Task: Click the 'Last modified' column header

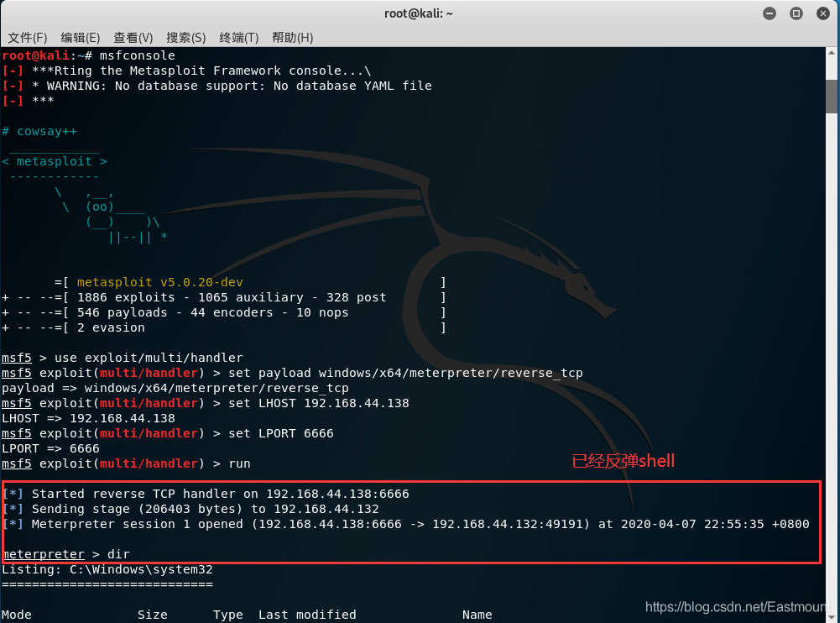Action: 307,615
